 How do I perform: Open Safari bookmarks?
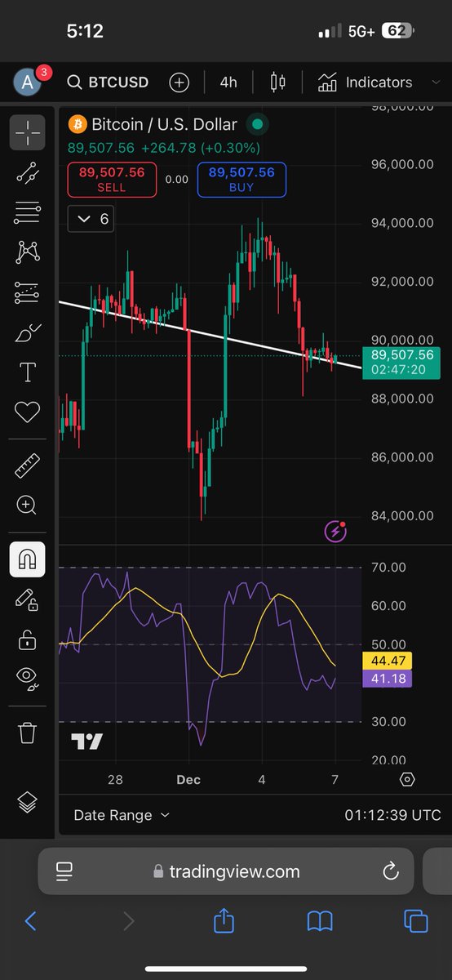[x=320, y=922]
